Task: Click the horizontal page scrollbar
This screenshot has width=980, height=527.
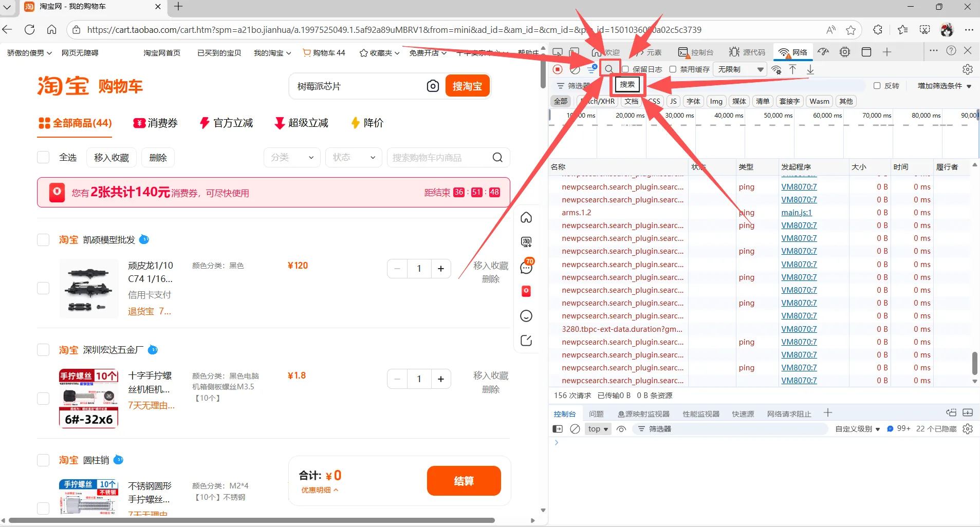Action: coord(252,520)
